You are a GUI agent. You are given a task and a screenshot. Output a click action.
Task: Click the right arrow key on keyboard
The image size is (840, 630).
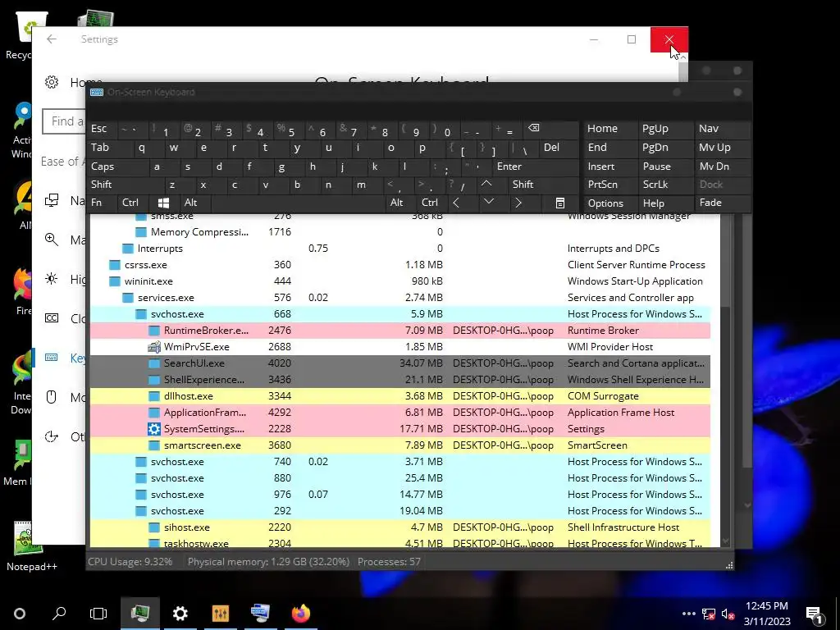click(518, 203)
